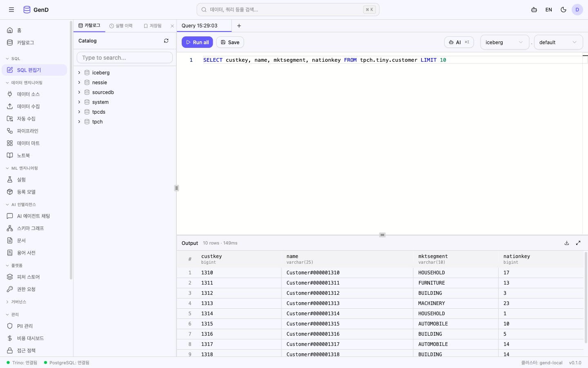This screenshot has height=368, width=588.
Task: Expand the nessie catalog node
Action: (79, 83)
